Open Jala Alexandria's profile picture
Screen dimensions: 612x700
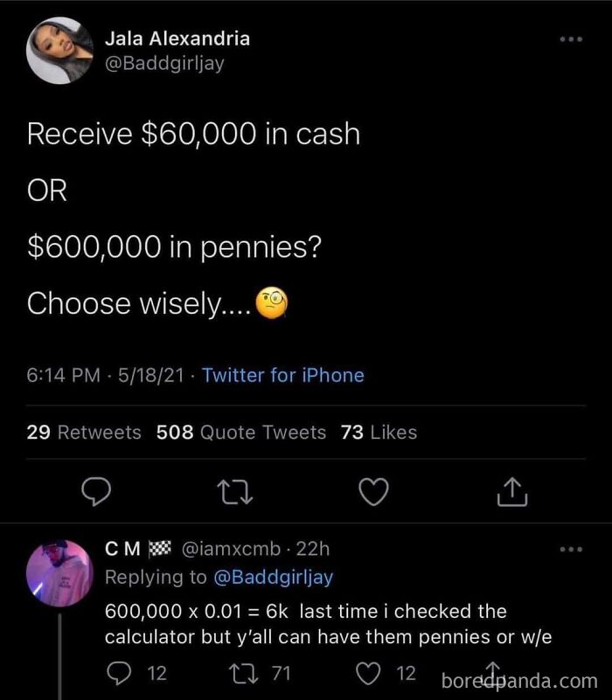pyautogui.click(x=60, y=48)
